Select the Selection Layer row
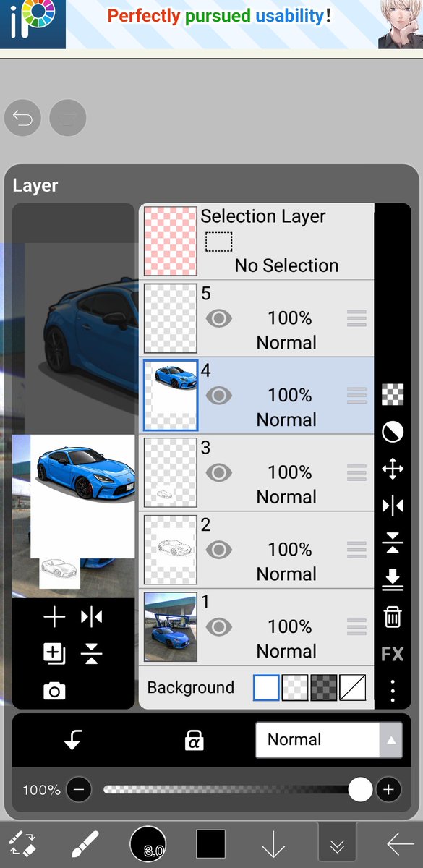The image size is (423, 868). (257, 241)
